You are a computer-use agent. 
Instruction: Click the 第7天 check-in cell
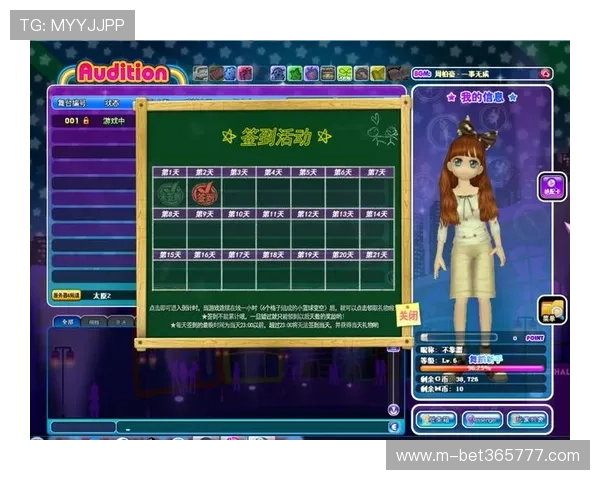point(377,193)
